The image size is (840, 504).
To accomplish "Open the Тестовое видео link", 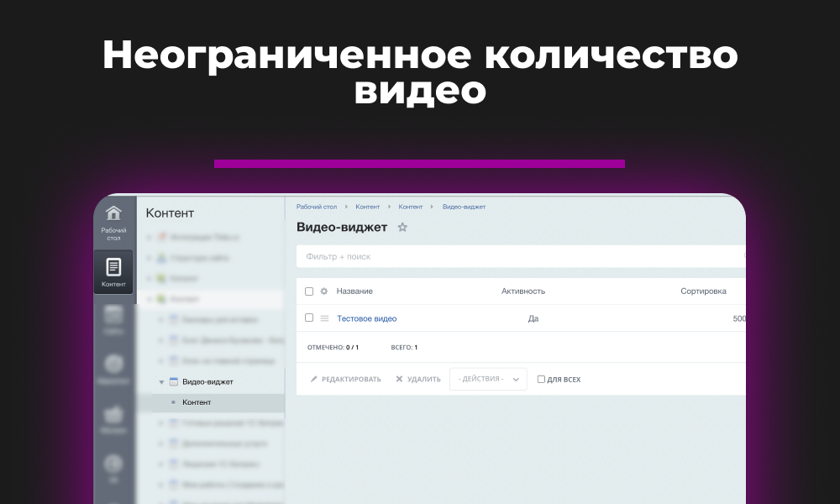I will coord(365,318).
